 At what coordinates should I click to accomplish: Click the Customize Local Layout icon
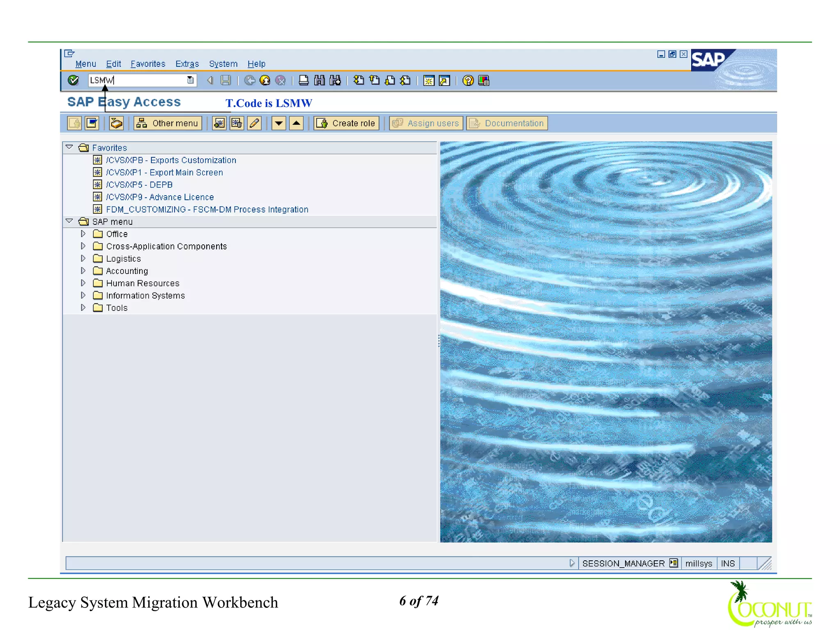pos(484,80)
